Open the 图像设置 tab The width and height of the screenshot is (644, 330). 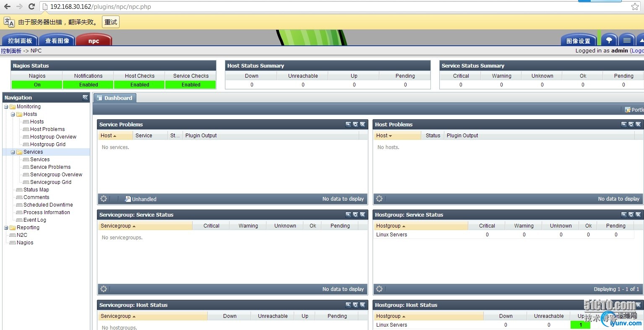pos(578,40)
